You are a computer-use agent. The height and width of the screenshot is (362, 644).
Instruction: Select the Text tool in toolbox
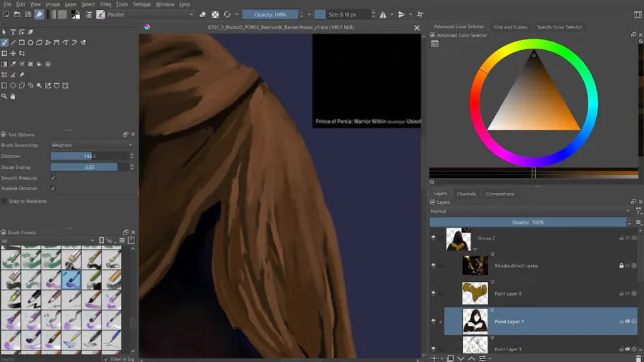13,32
